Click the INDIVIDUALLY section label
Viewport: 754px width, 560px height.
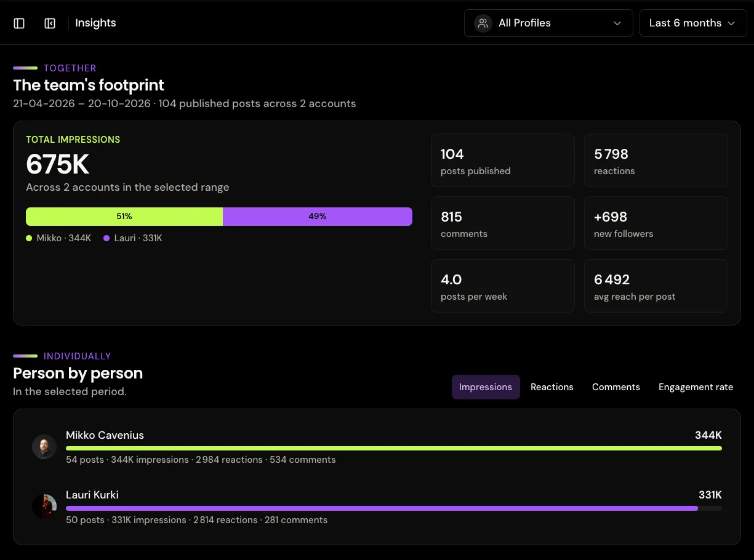pos(78,356)
